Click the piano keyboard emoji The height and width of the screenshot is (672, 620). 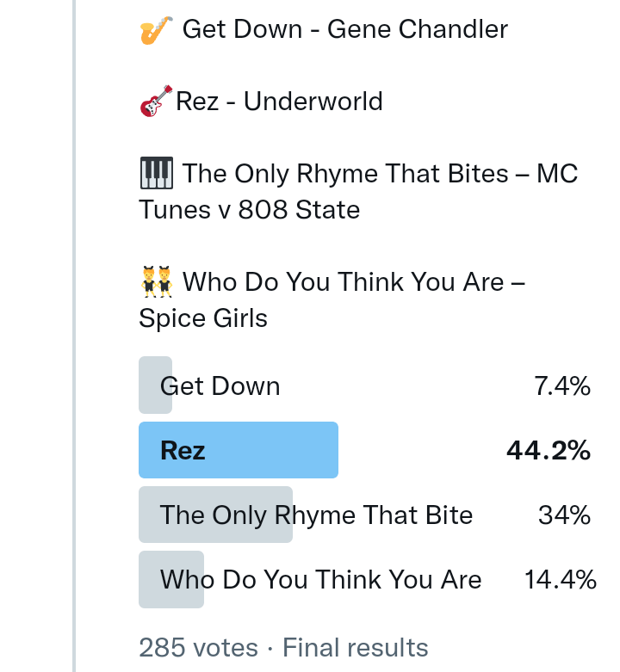156,174
